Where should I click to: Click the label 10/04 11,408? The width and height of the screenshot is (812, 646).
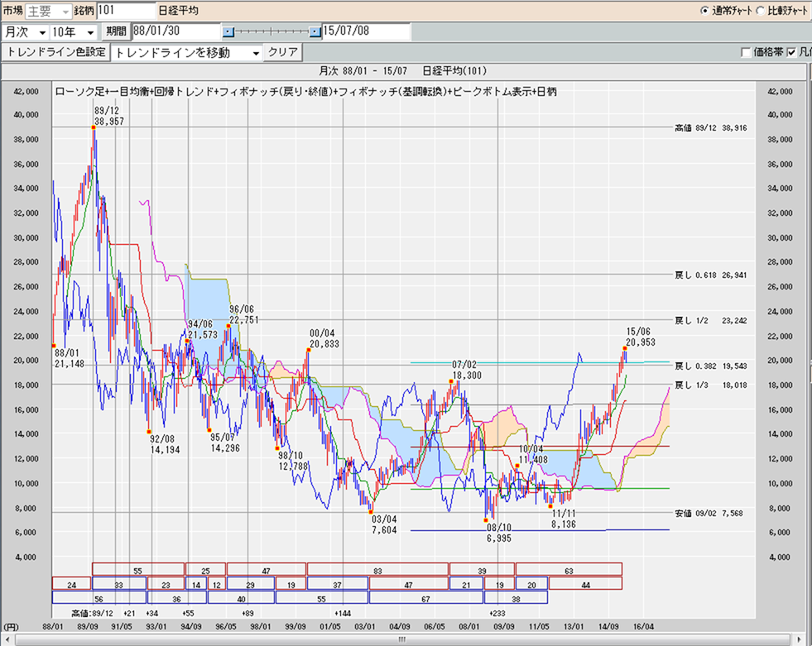point(533,454)
